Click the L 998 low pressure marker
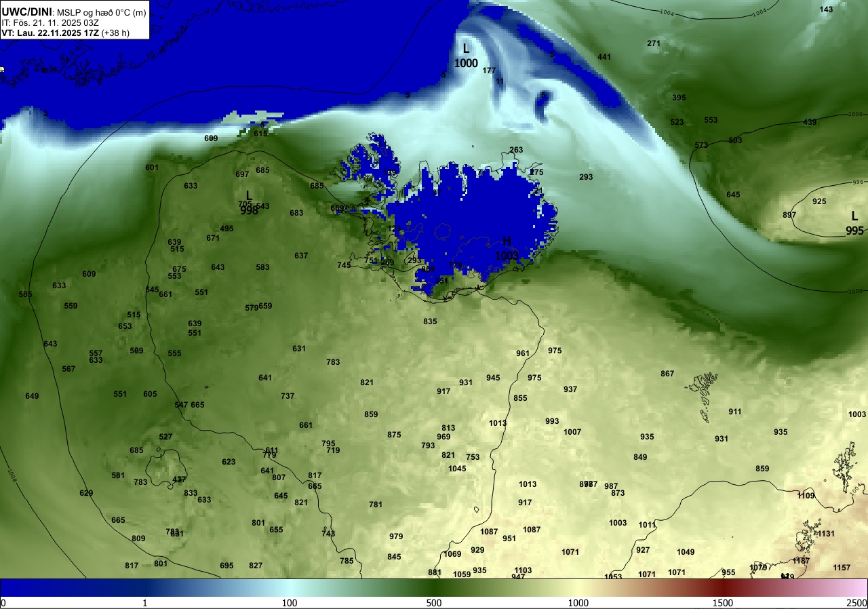The image size is (868, 609). point(249,202)
